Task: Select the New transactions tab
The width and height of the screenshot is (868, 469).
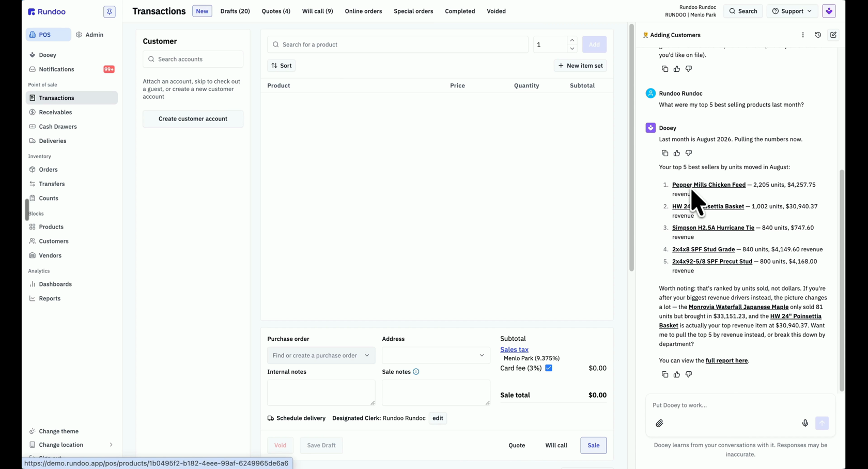Action: [202, 11]
